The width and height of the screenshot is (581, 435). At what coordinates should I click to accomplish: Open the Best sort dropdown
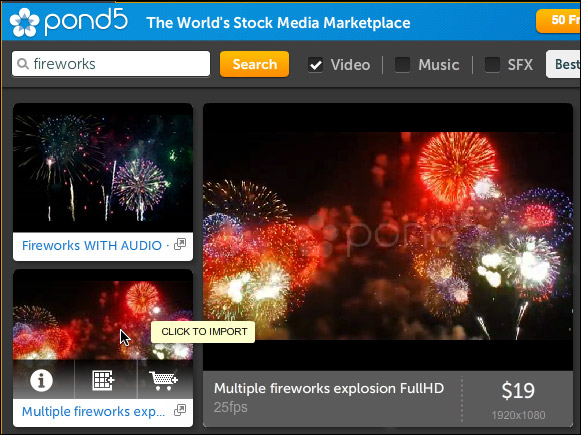[x=563, y=64]
